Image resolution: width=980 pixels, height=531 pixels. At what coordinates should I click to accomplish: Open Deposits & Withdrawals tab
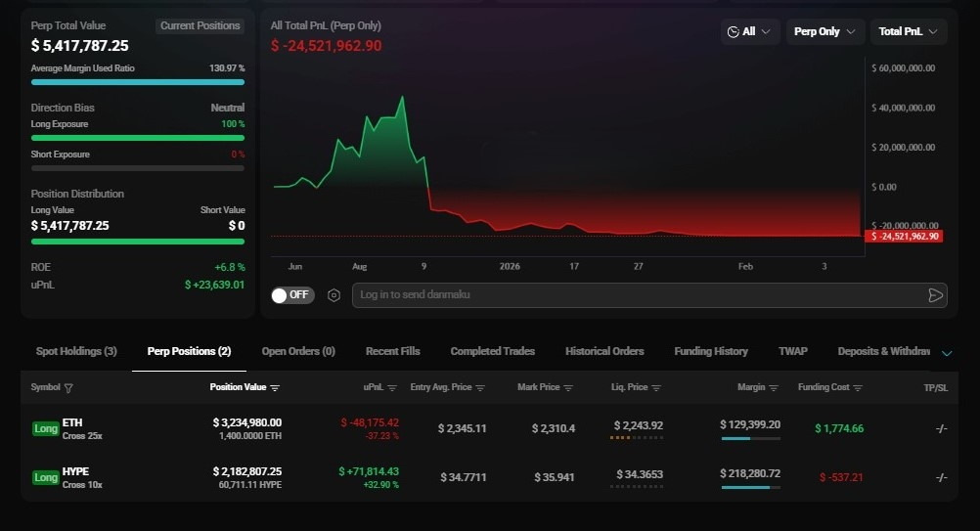tap(884, 351)
